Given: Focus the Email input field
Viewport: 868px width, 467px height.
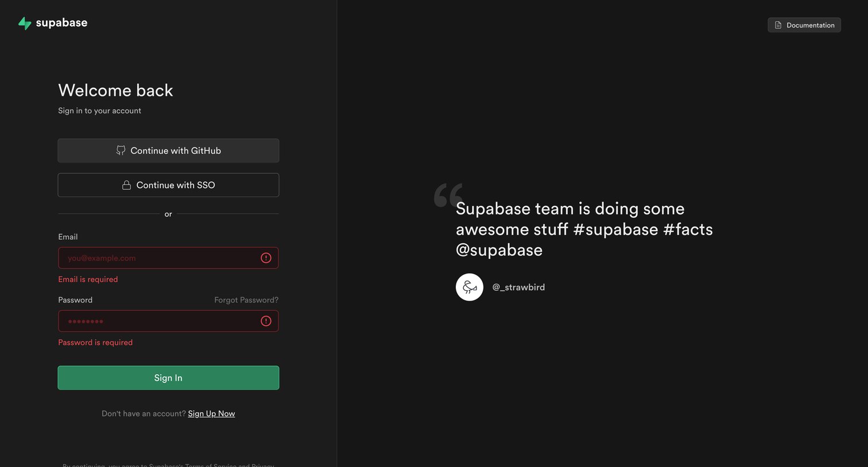Looking at the screenshot, I should coord(168,258).
